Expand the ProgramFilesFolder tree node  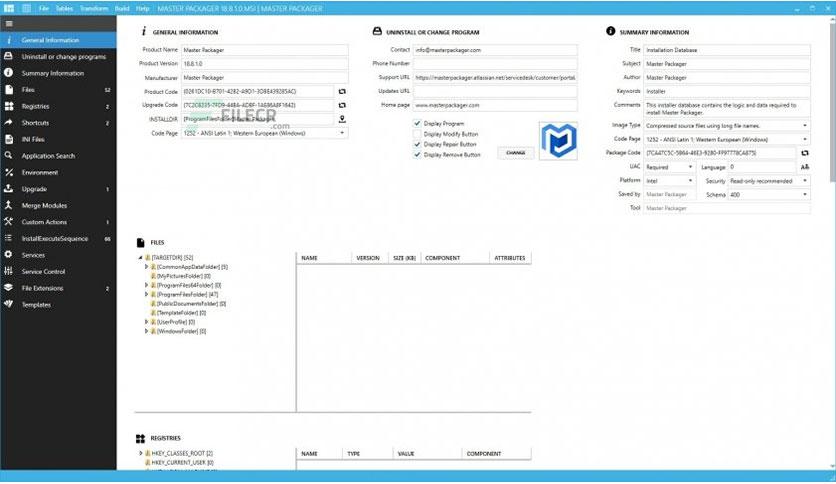147,294
